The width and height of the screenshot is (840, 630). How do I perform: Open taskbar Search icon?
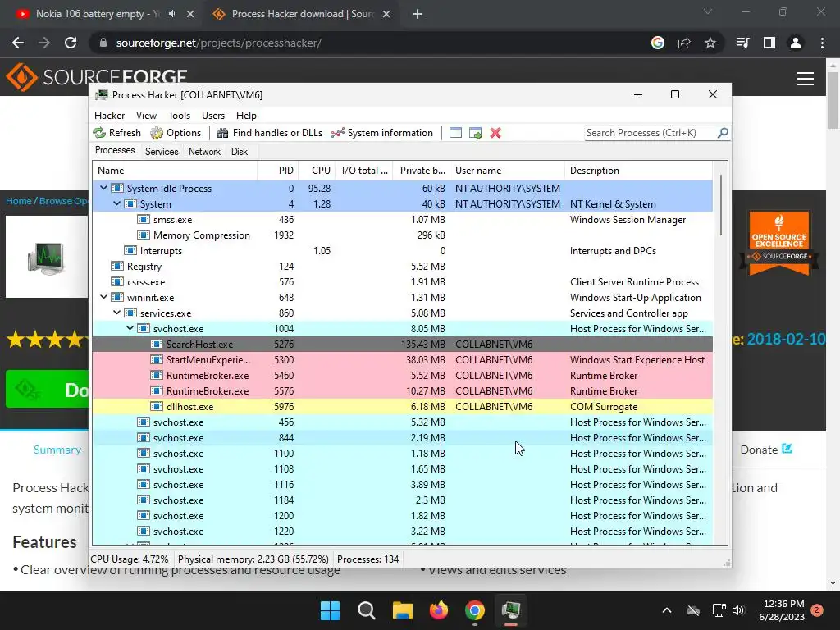(x=367, y=610)
